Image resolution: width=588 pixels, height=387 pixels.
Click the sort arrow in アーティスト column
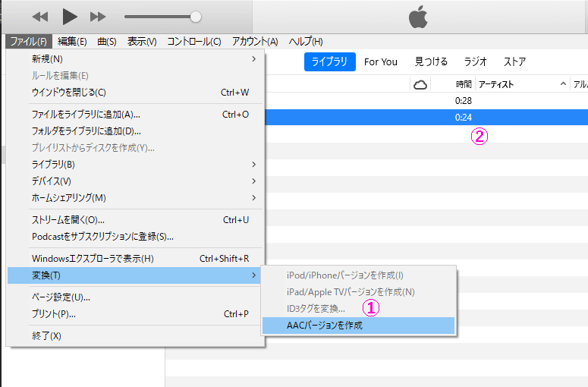point(563,84)
